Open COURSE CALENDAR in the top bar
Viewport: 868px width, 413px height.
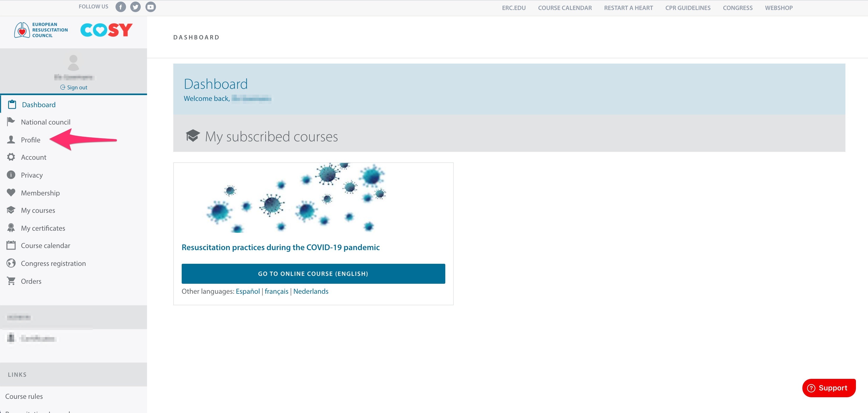coord(565,8)
